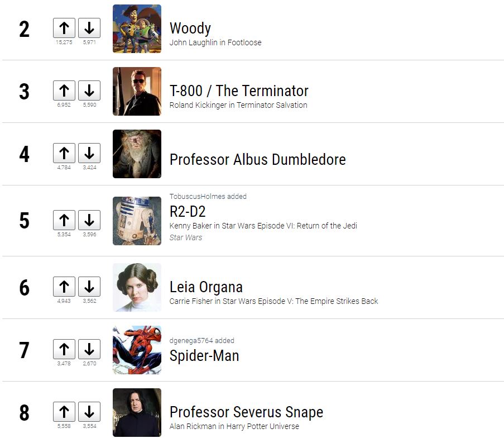Downvote Leia Organa
This screenshot has height=438, width=504.
89,287
